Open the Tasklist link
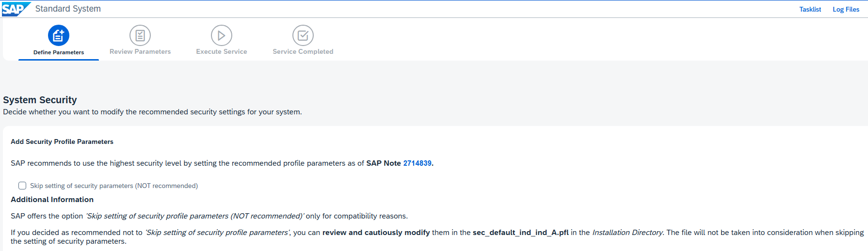The image size is (868, 251). pyautogui.click(x=810, y=9)
